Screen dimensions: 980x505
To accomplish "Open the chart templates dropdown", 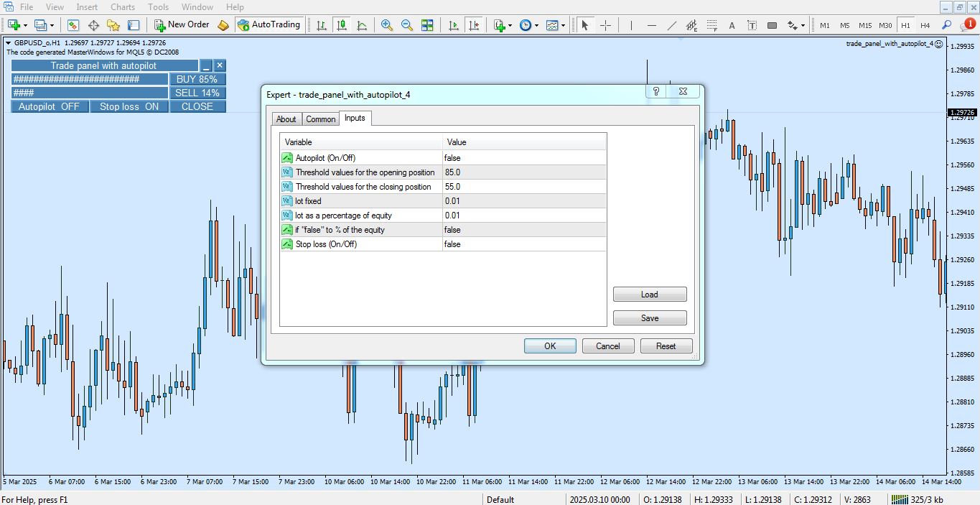I will coord(554,24).
